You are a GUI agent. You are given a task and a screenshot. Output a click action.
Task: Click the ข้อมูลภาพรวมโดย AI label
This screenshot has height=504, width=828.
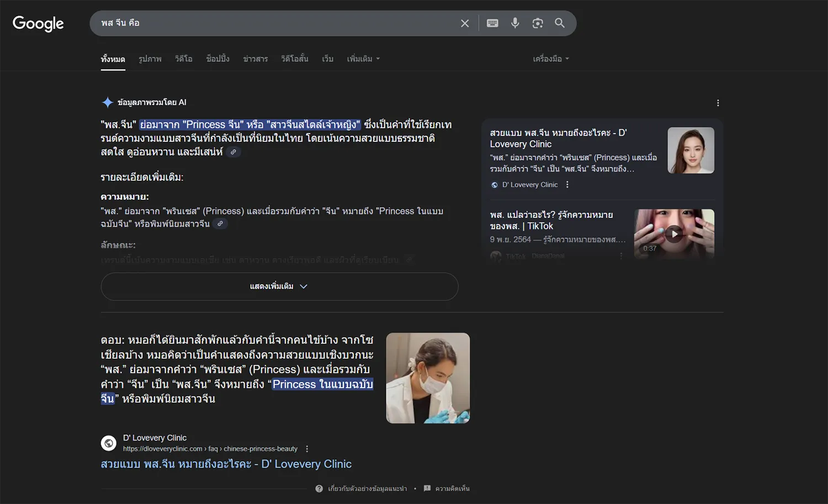coord(152,102)
